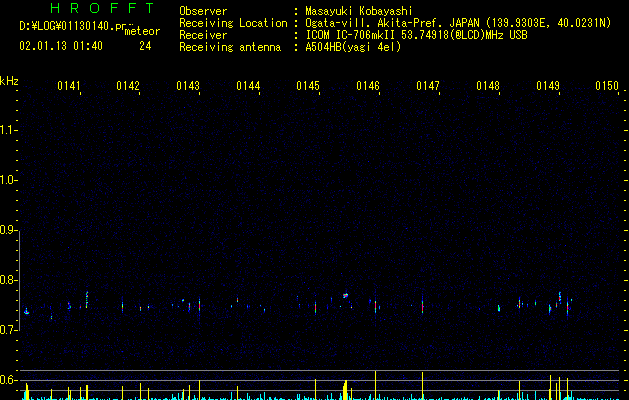Click the 0.8 kHz frequency axis label
The image size is (629, 400).
pos(9,280)
